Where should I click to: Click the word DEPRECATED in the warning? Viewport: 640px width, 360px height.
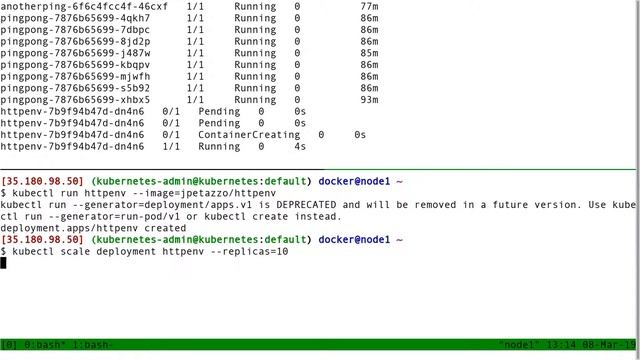pos(306,204)
